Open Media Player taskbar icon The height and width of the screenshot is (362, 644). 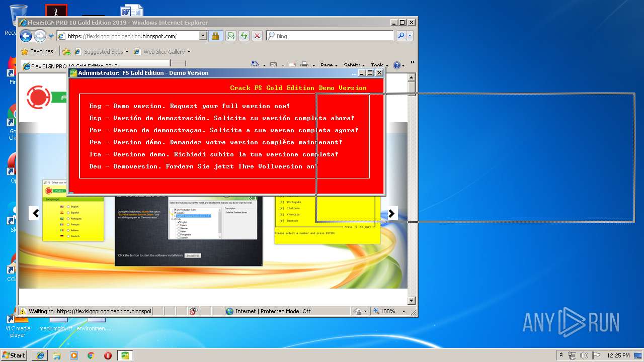tap(74, 355)
